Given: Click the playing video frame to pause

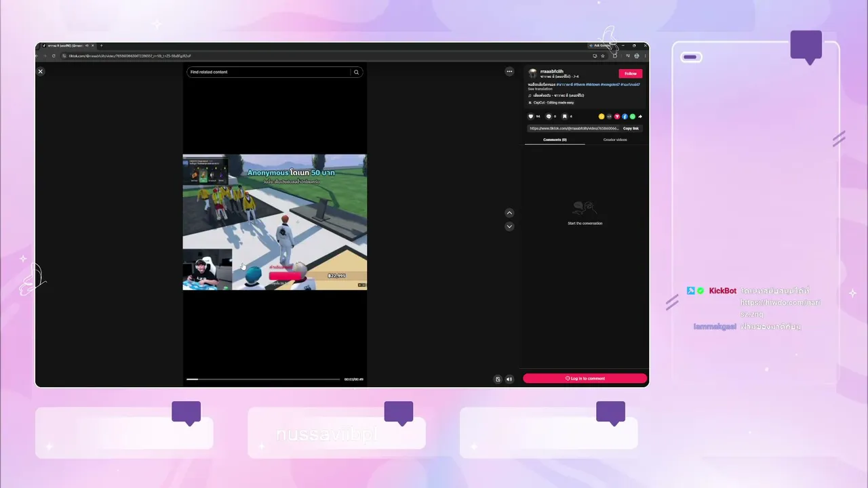Looking at the screenshot, I should click(275, 222).
